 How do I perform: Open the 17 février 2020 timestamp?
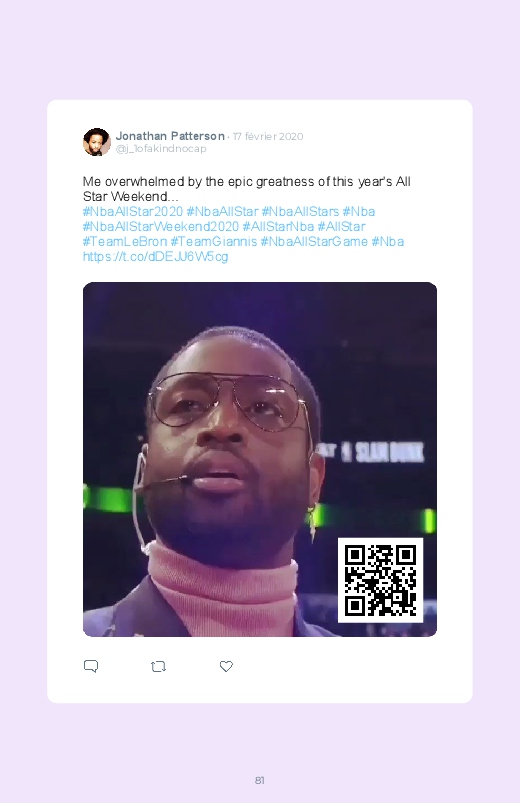(268, 136)
